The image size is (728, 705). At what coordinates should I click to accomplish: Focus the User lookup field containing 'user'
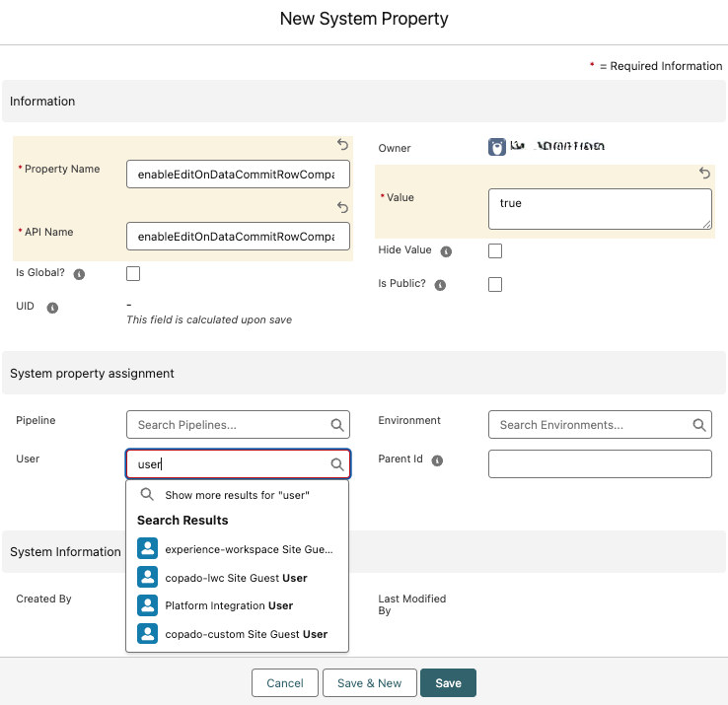[238, 464]
